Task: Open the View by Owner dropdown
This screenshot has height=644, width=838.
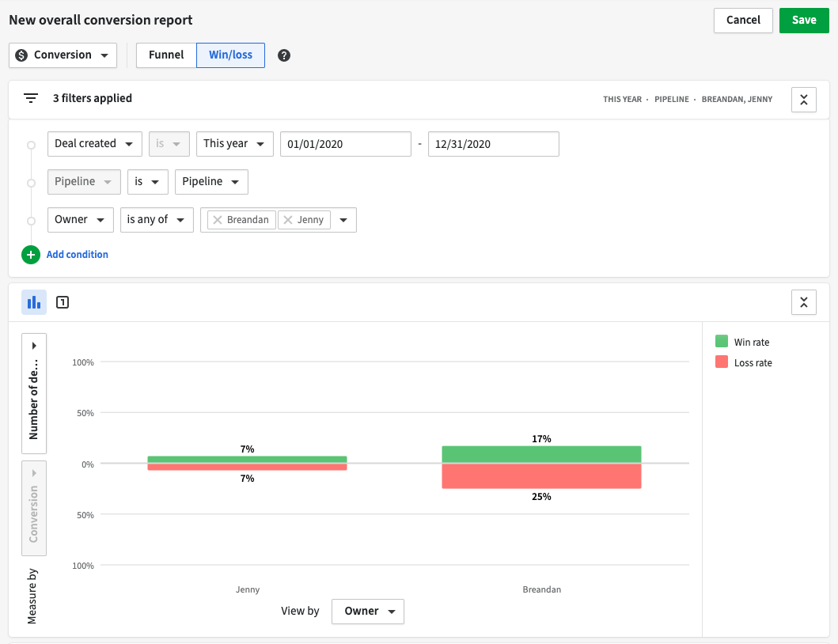Action: (368, 612)
